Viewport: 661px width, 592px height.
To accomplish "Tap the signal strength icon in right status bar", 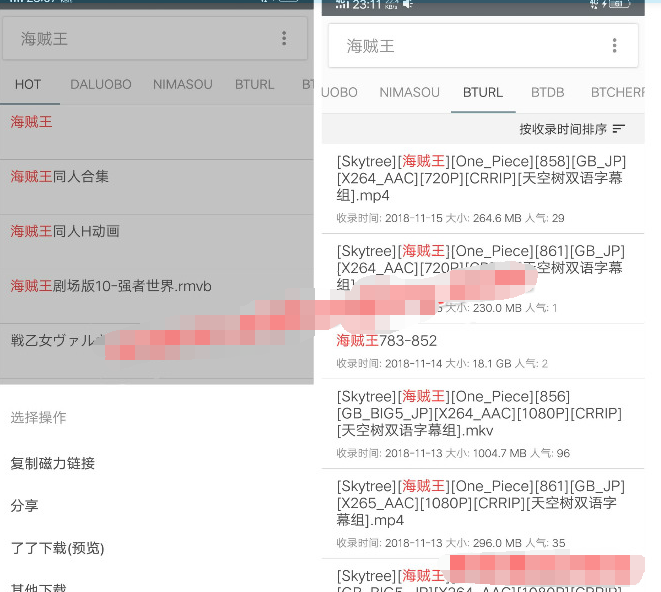I will pyautogui.click(x=342, y=5).
